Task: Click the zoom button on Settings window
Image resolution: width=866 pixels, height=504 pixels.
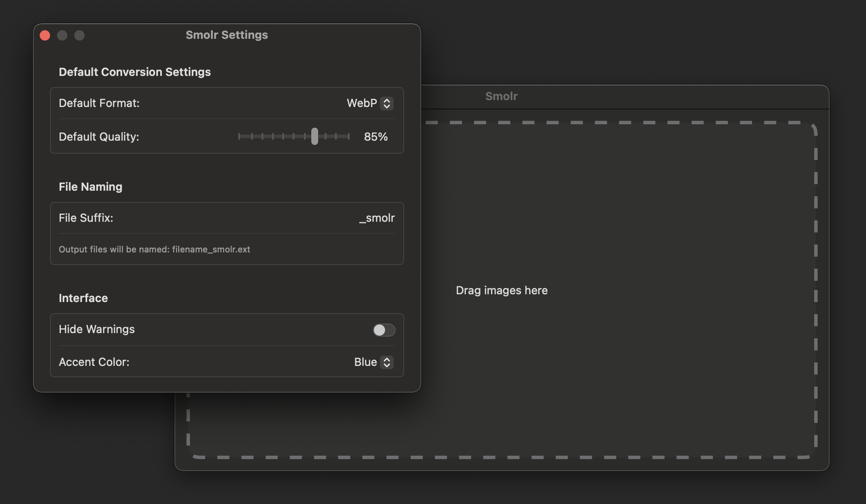Action: click(79, 35)
